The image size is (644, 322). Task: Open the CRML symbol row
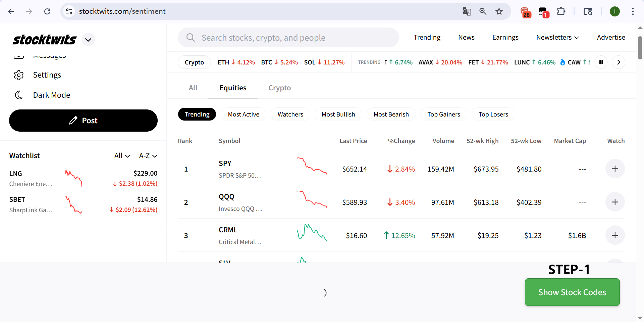401,235
